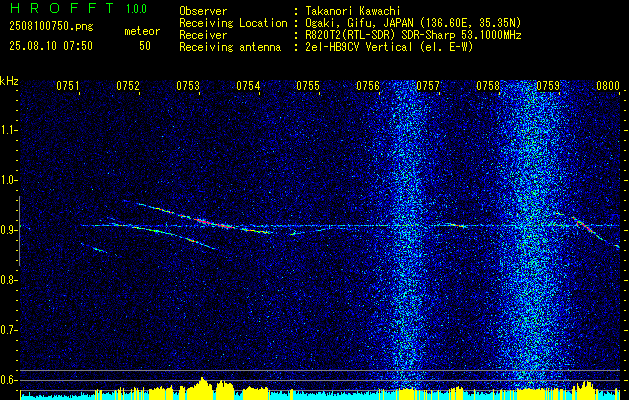Click time marker 0754

click(x=248, y=86)
